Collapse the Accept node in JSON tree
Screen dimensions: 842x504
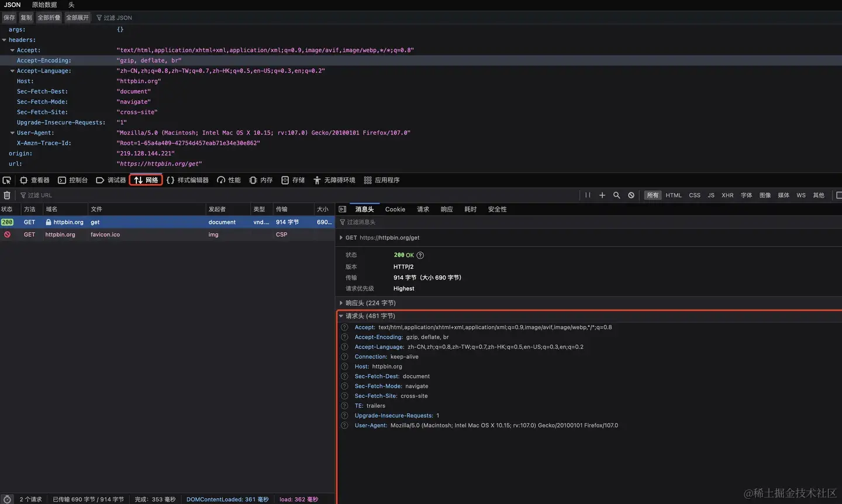click(12, 50)
